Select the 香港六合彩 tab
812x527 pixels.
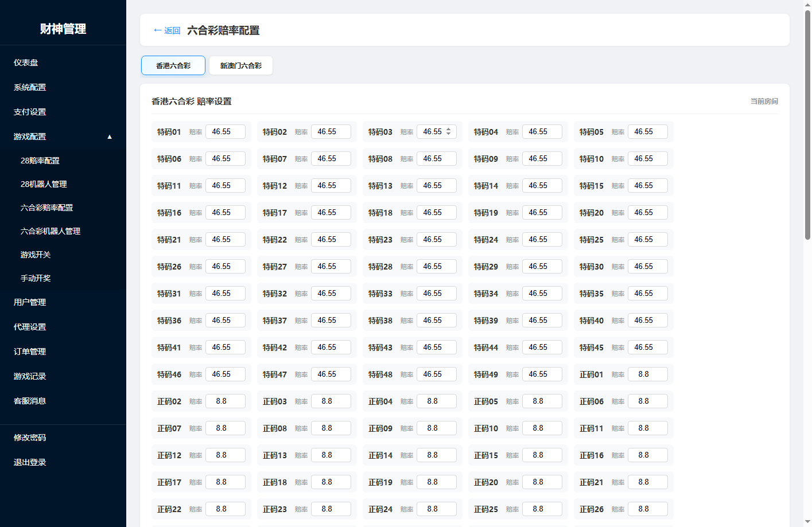point(173,65)
